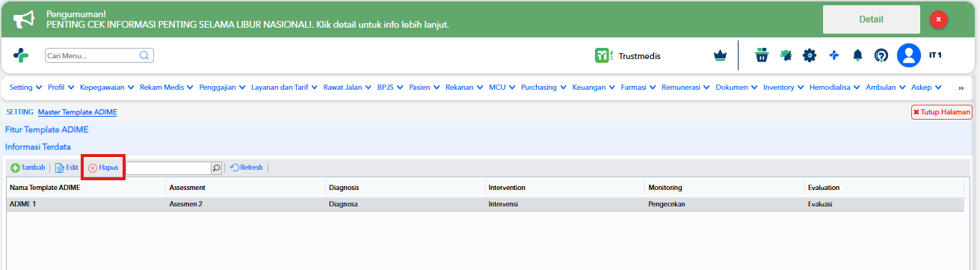Viewport: 980px width, 270px height.
Task: Focus the table search input field
Action: (169, 168)
